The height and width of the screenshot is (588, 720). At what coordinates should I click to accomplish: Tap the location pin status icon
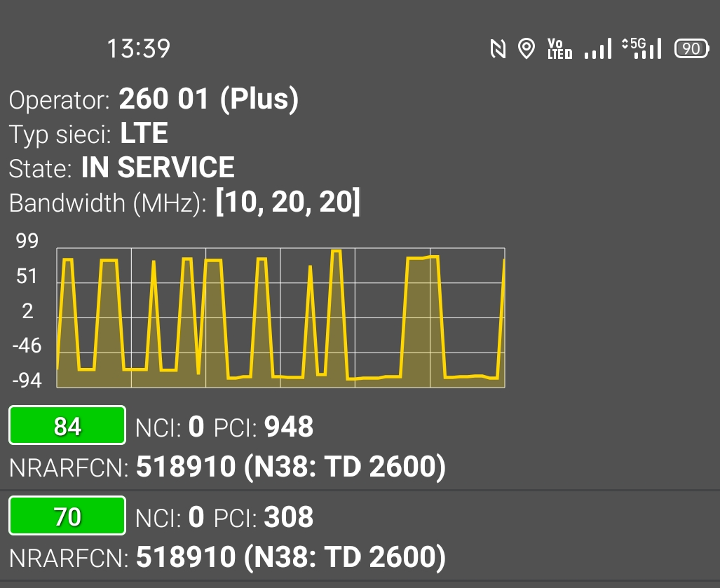526,49
